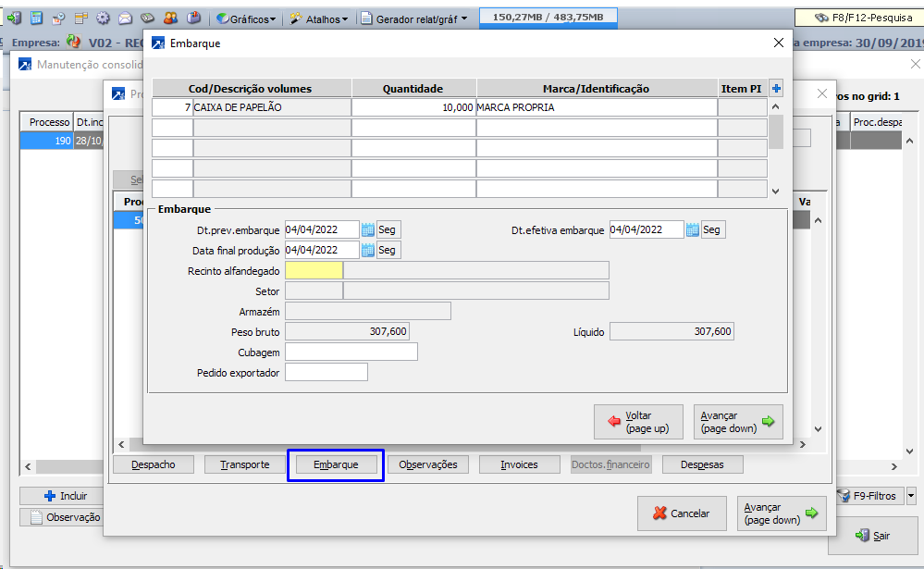Click the users icon in the toolbar
Viewport: 924px width, 569px height.
[170, 18]
